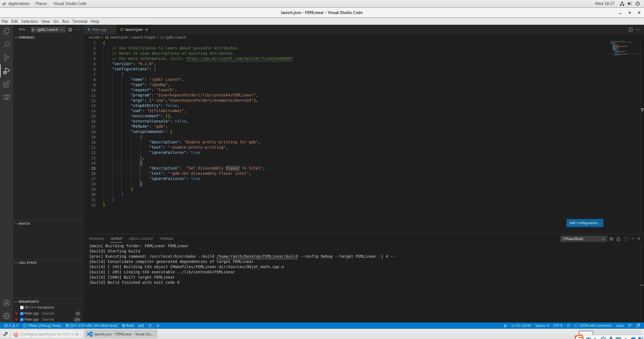The image size is (644, 339).
Task: Open launch.json via the debug gear icon
Action: [x=70, y=30]
